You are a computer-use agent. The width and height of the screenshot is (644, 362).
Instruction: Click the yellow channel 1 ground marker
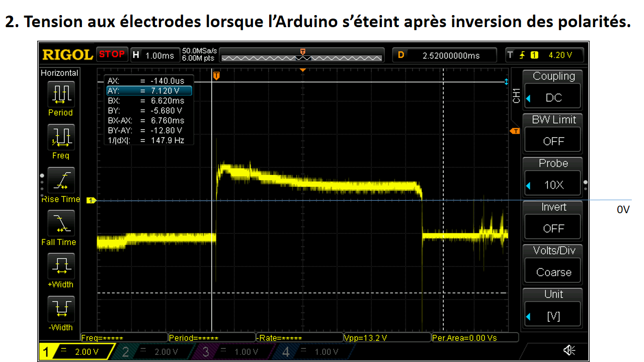click(x=91, y=201)
